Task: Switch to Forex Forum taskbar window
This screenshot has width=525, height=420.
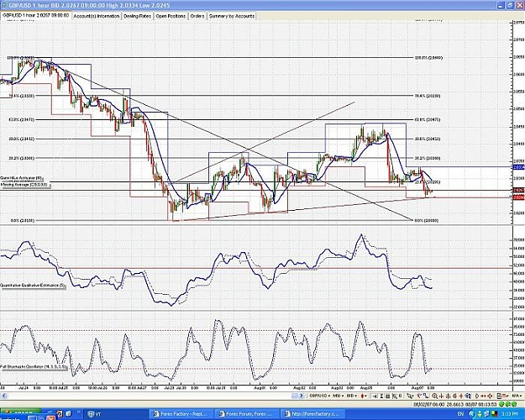Action: [x=247, y=414]
